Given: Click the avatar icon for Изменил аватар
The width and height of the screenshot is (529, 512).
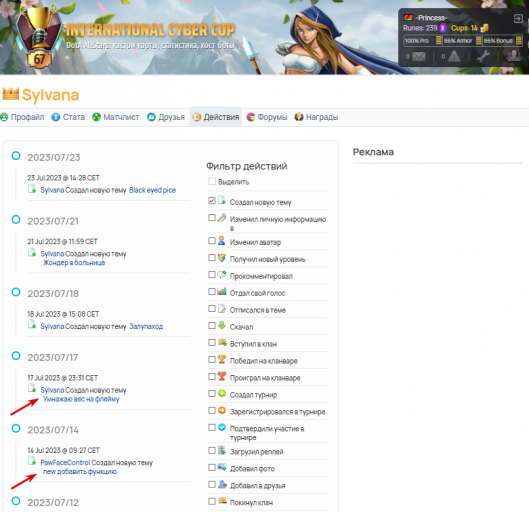Looking at the screenshot, I should click(x=221, y=240).
